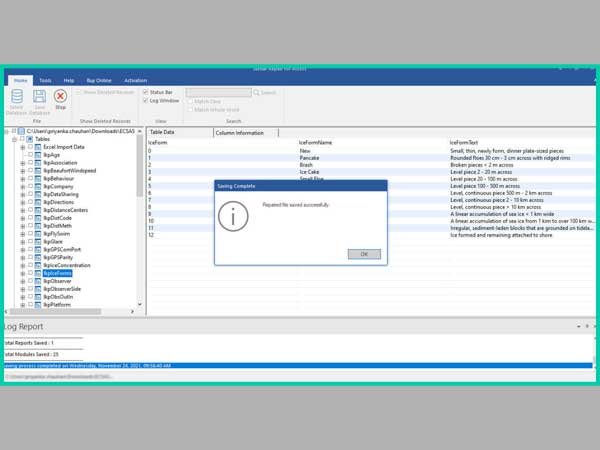This screenshot has height=450, width=600.
Task: Check the Match whole word option
Action: pyautogui.click(x=190, y=110)
